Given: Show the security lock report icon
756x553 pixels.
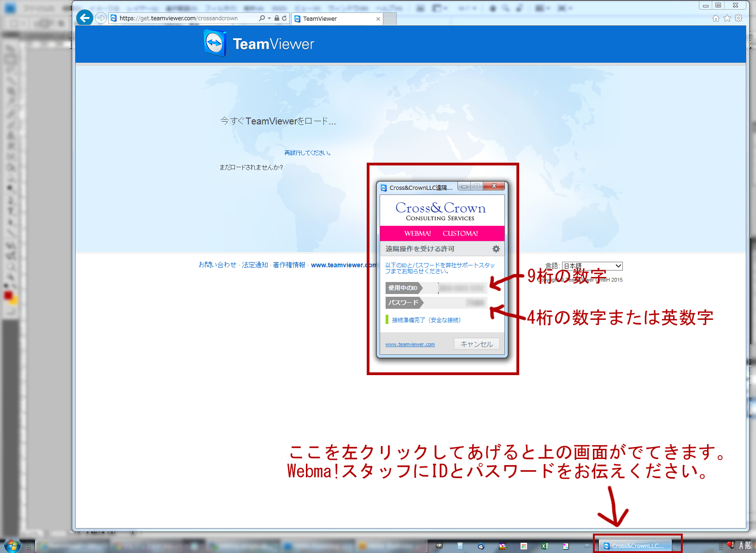Looking at the screenshot, I should point(276,18).
